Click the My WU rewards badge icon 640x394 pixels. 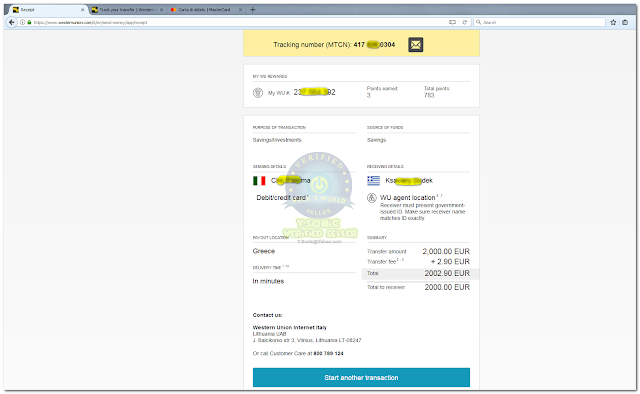pos(258,93)
